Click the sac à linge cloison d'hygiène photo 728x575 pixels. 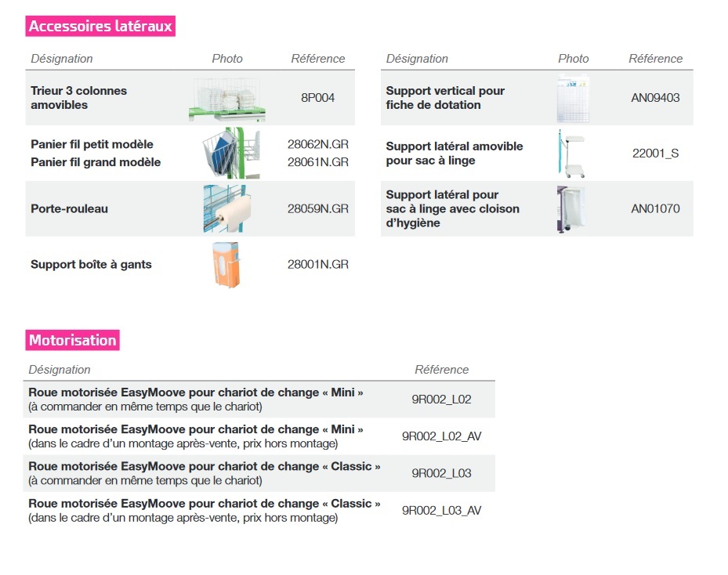[x=571, y=209]
